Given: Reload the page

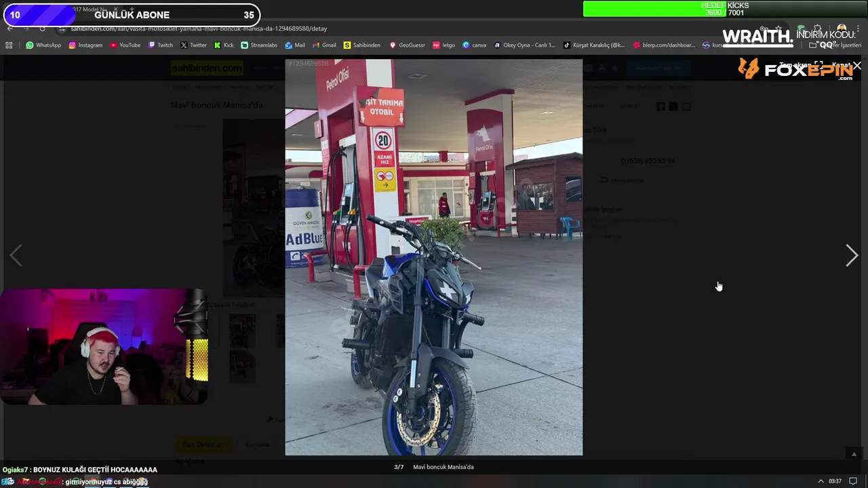Looking at the screenshot, I should click(42, 28).
